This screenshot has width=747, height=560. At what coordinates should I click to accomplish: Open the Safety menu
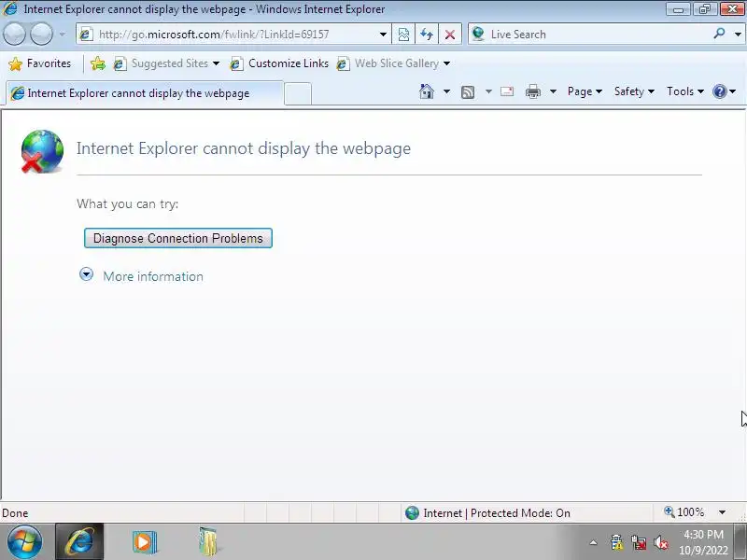(x=634, y=91)
